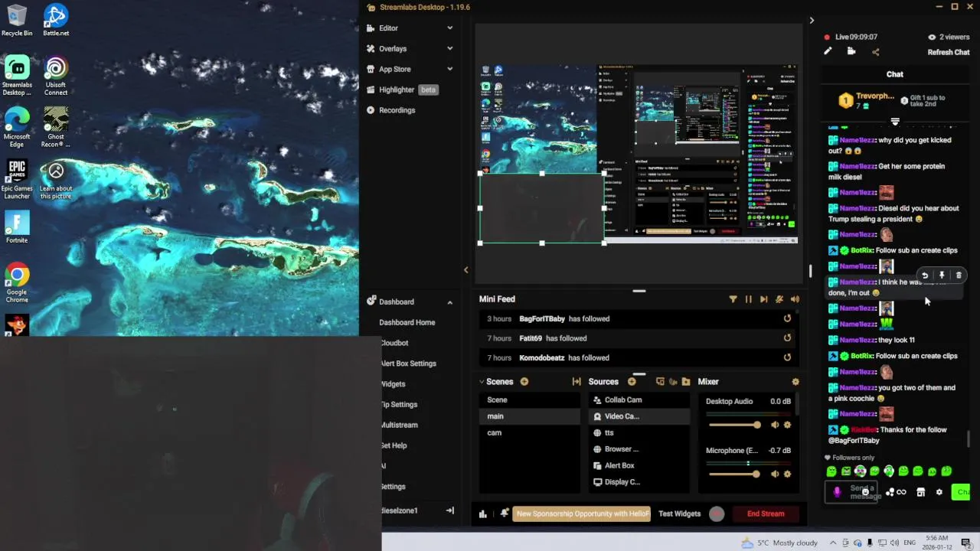Open the New Sponsorship Opportunity banner
This screenshot has width=980, height=551.
coord(582,514)
